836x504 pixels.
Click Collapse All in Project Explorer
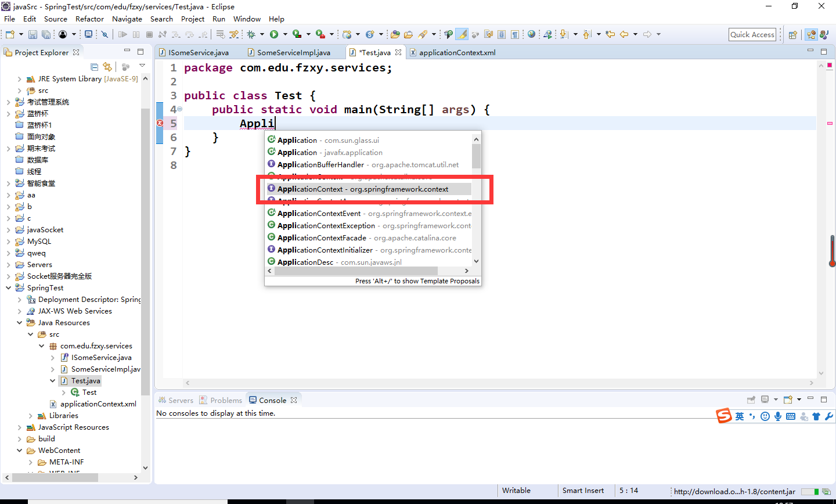coord(95,67)
